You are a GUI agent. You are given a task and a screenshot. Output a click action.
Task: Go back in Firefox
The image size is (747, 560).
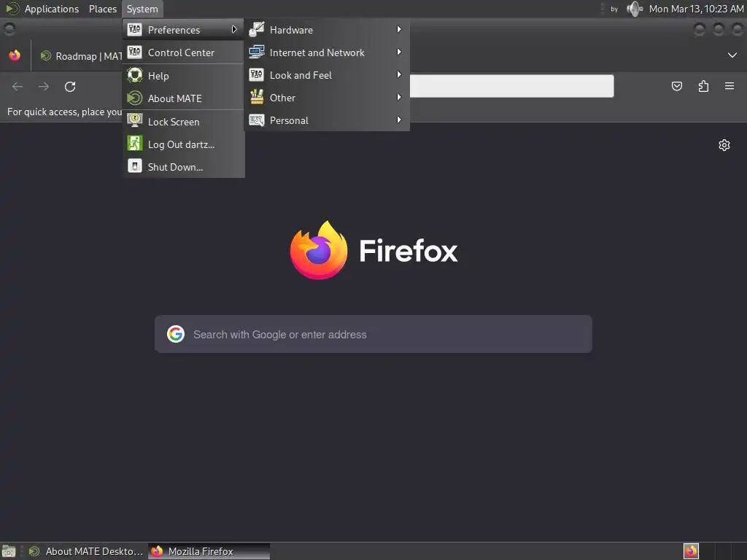coord(18,86)
